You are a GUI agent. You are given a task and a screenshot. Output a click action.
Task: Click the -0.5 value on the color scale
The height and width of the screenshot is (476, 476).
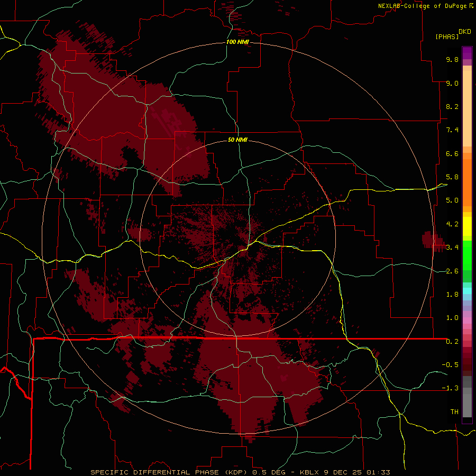coord(450,365)
